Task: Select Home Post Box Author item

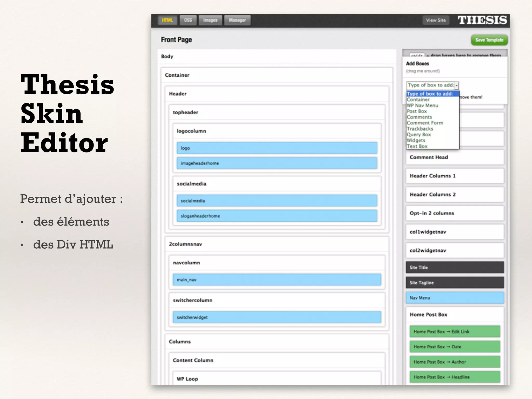Action: [x=455, y=362]
